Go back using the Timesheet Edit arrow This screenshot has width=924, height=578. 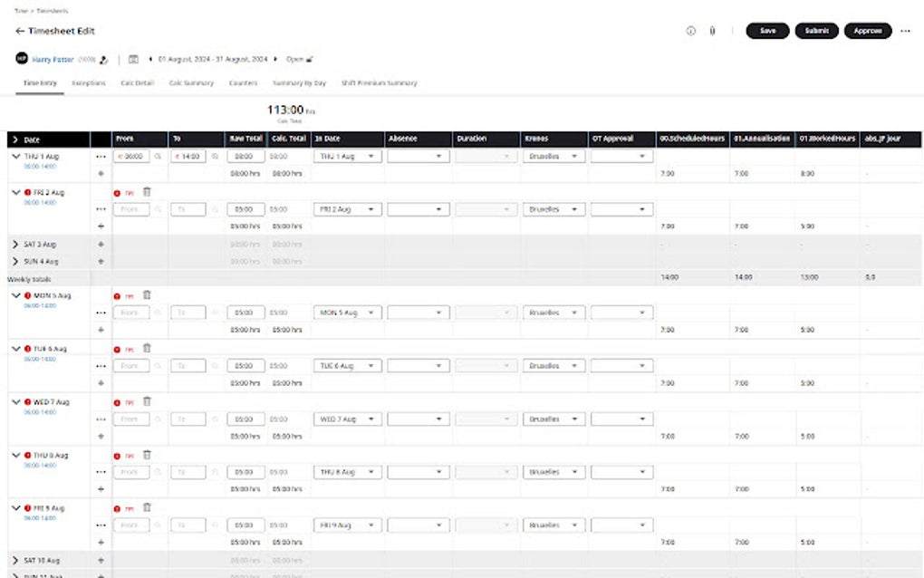19,31
